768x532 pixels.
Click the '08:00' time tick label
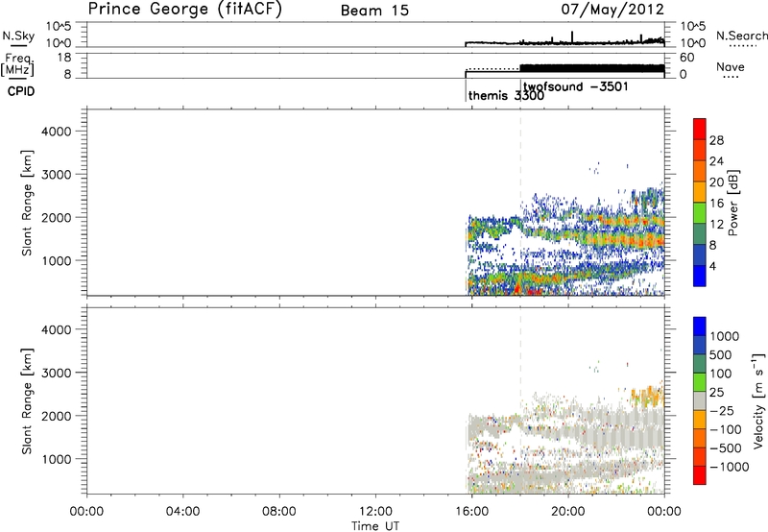278,512
